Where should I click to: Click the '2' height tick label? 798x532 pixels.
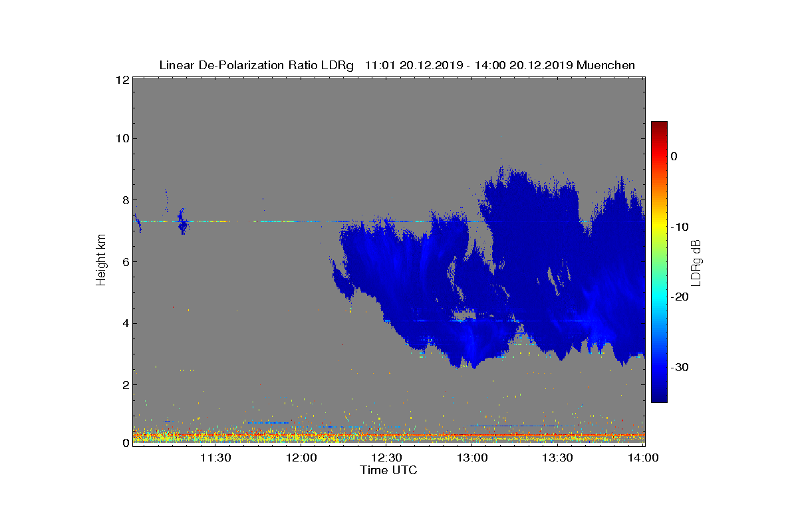tap(124, 384)
